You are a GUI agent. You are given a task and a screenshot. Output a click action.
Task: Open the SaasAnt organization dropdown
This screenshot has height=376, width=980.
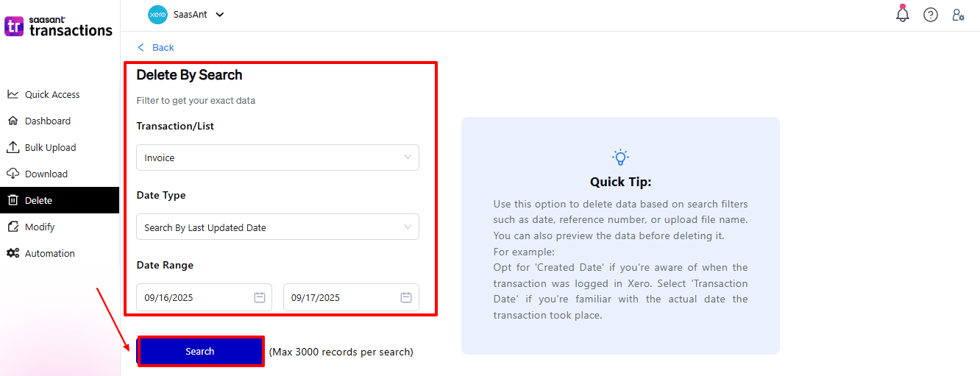(x=186, y=14)
